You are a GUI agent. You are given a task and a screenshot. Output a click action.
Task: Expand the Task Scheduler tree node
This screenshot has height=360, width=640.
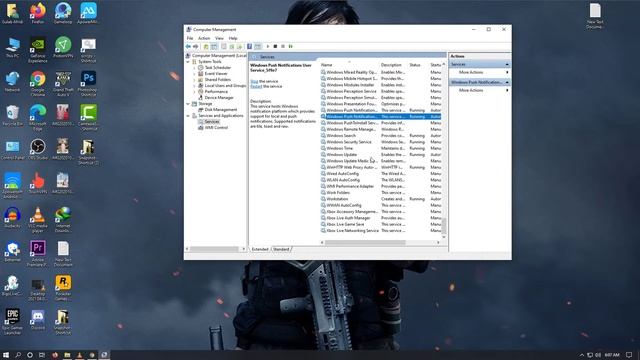point(194,68)
